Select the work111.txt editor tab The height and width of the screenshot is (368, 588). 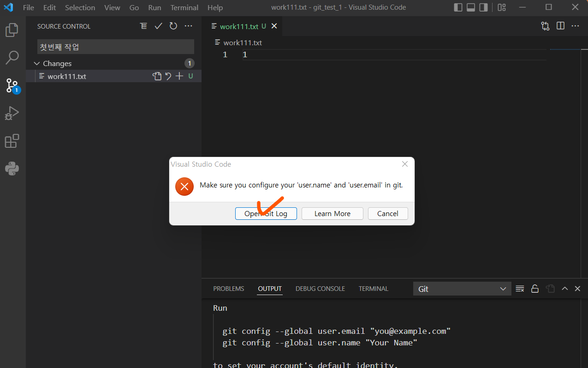[x=242, y=26]
